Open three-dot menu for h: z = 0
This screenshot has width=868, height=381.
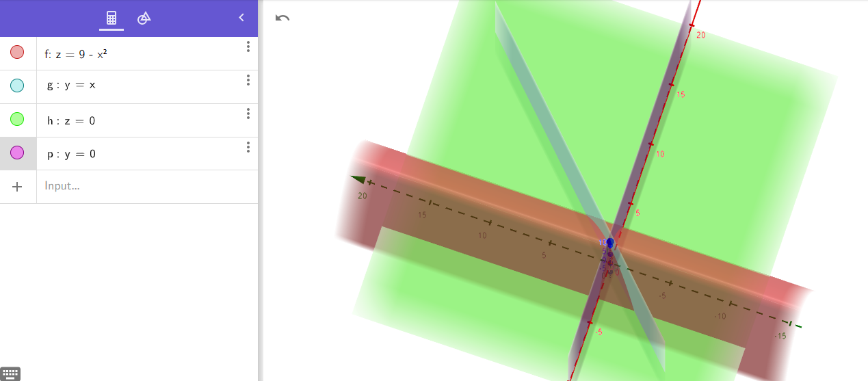pos(248,114)
